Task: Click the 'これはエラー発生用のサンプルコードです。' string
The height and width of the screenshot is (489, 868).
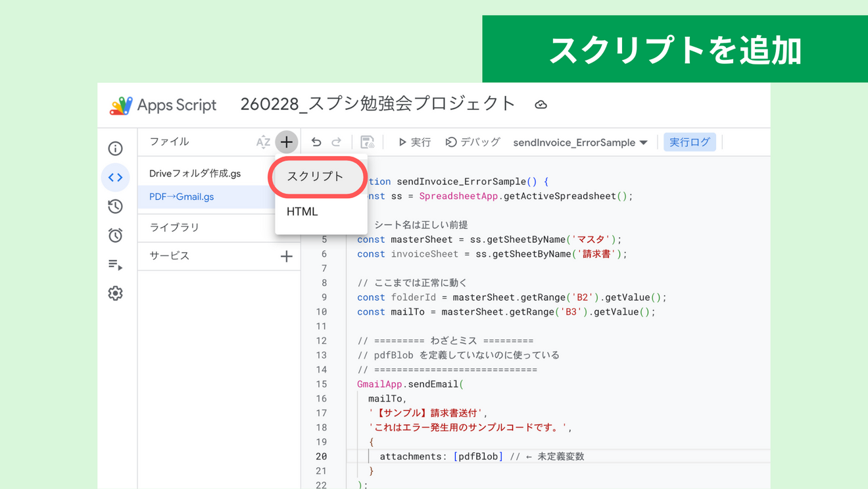Action: tap(470, 428)
